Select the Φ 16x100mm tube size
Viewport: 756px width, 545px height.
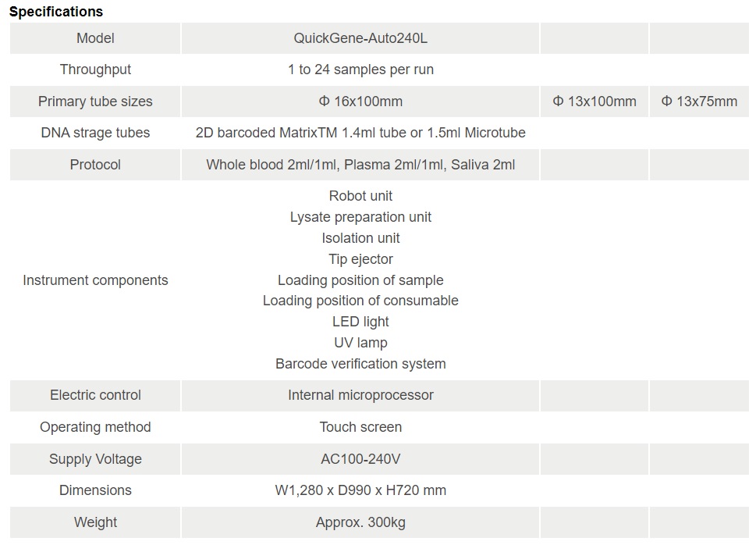[360, 102]
